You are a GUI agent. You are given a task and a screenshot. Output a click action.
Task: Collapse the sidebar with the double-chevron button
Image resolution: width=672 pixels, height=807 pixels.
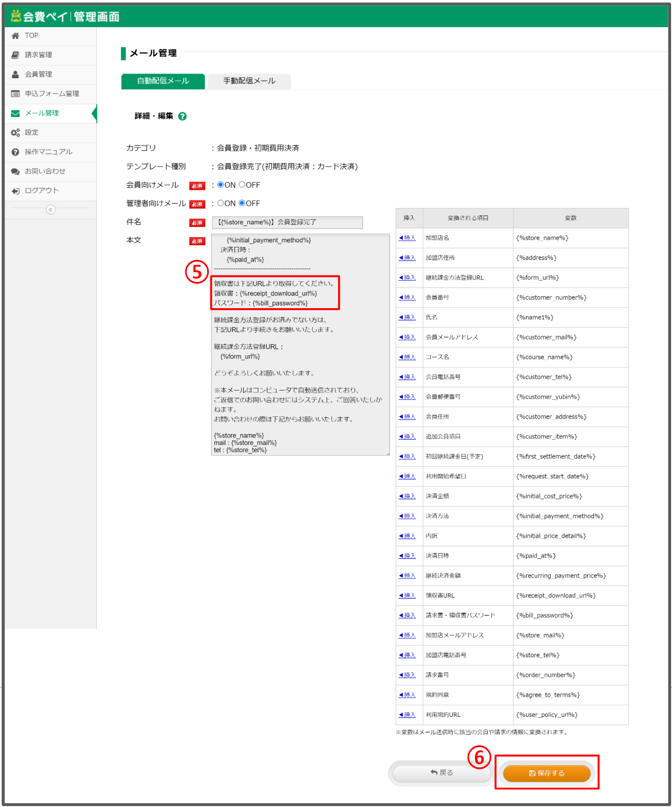point(51,210)
